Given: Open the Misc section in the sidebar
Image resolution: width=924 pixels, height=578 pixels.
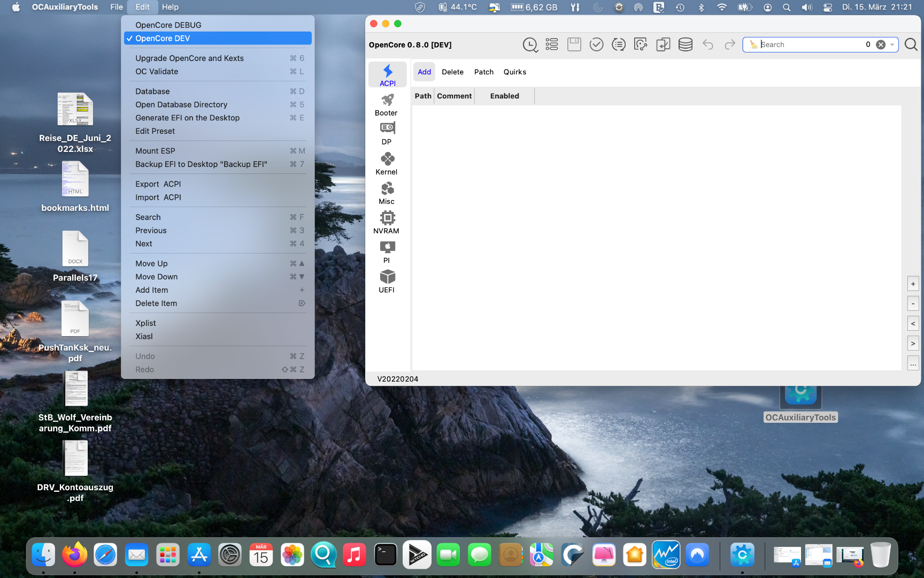Looking at the screenshot, I should point(387,193).
